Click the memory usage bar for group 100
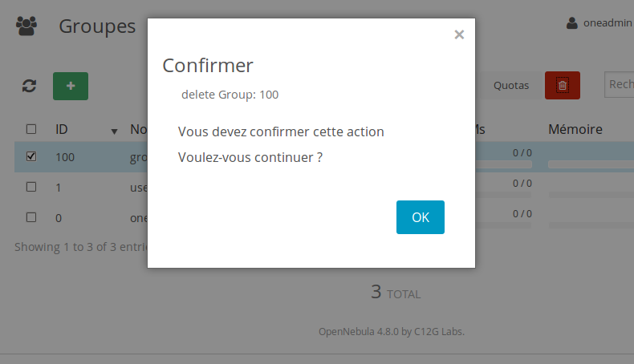Viewport: 634px width, 364px height. point(591,164)
